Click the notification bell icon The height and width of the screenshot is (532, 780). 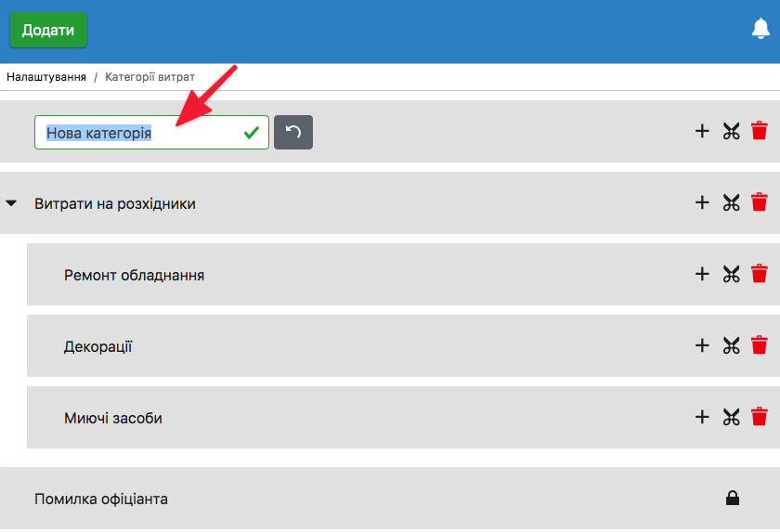(x=760, y=30)
